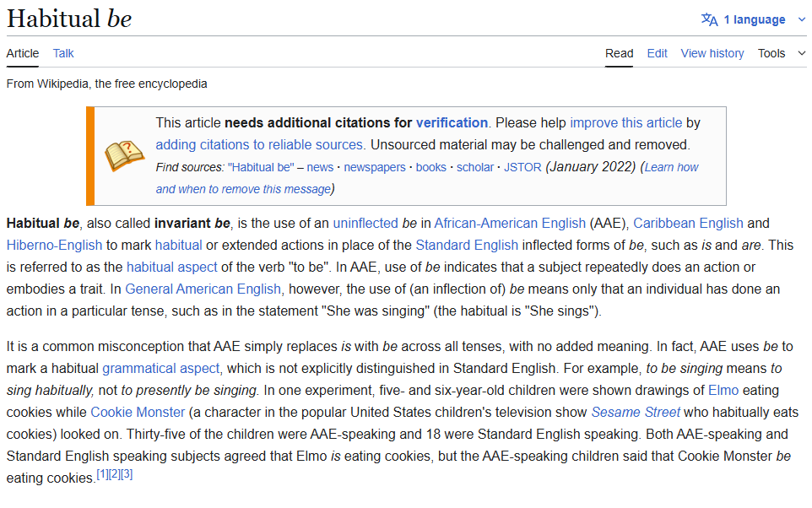Open African-American English article link
Image resolution: width=812 pixels, height=508 pixels.
(510, 223)
